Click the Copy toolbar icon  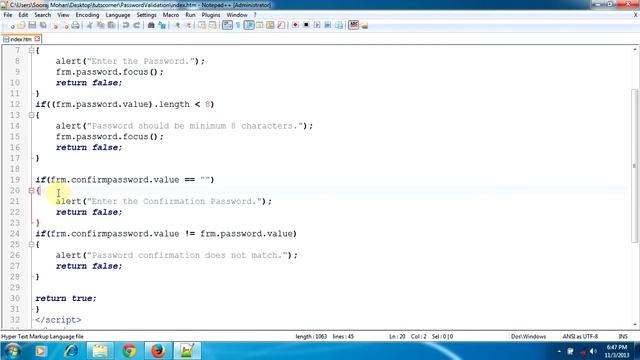coord(100,25)
